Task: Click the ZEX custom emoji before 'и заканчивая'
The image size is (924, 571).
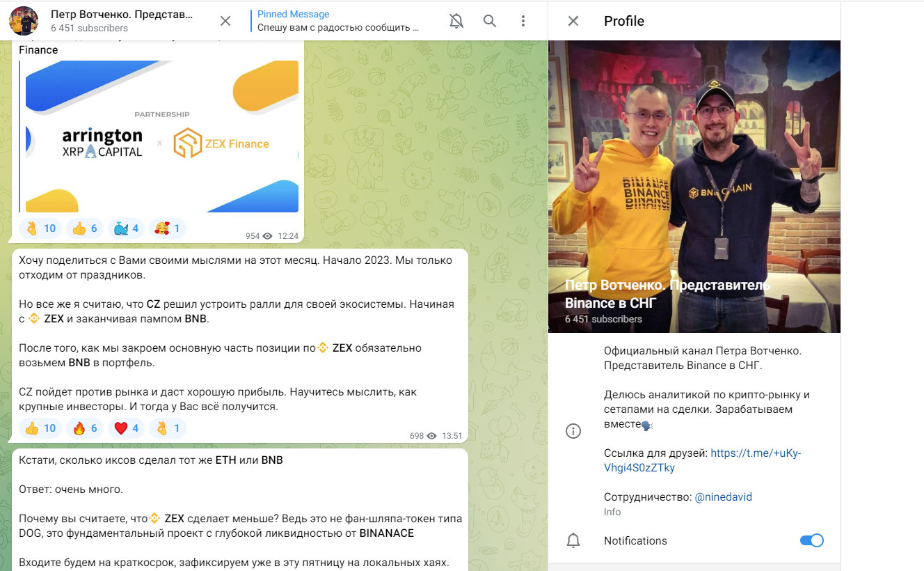Action: pos(33,319)
